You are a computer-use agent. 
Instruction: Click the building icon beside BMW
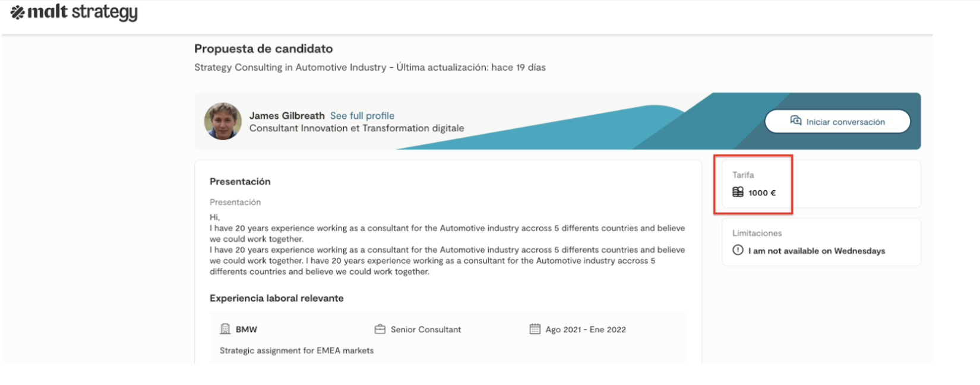225,329
